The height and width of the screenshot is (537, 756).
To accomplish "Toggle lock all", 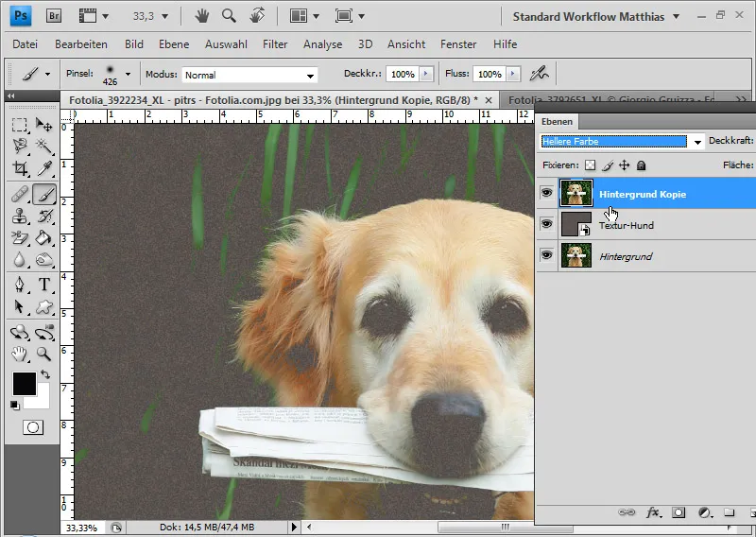I will click(641, 165).
